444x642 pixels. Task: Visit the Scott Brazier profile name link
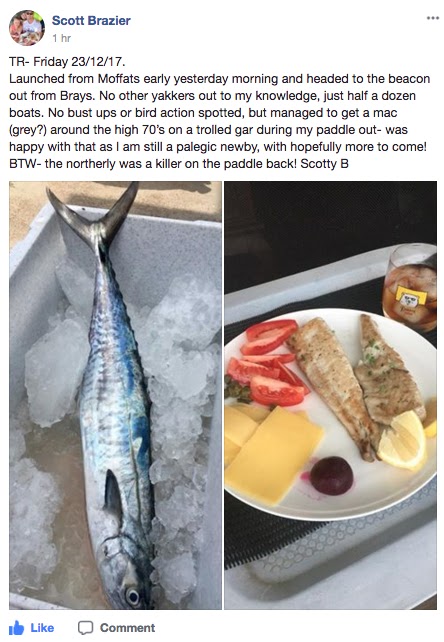click(91, 20)
